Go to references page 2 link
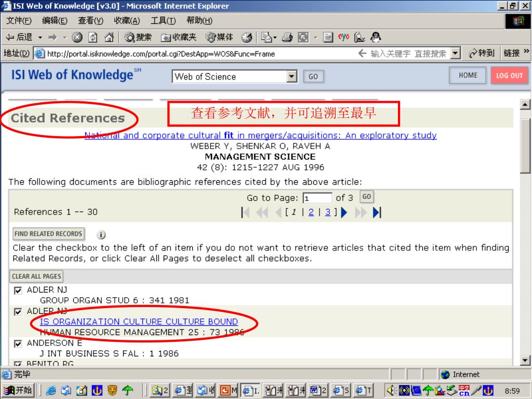The image size is (532, 399). click(311, 212)
